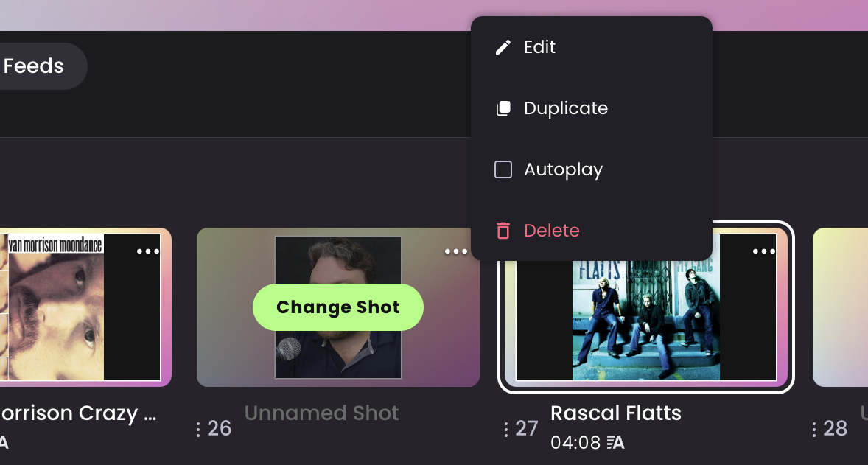The height and width of the screenshot is (465, 868).
Task: Open the Feeds tab
Action: coord(33,66)
